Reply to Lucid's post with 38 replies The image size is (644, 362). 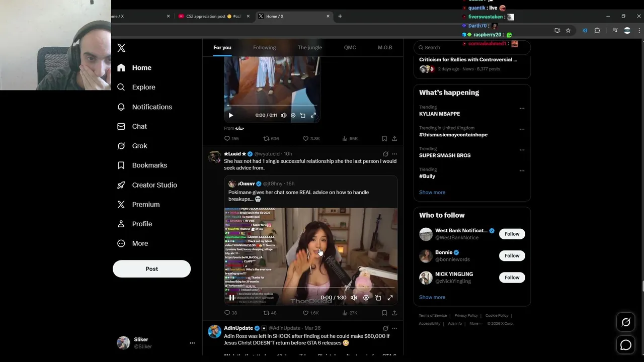pos(230,313)
